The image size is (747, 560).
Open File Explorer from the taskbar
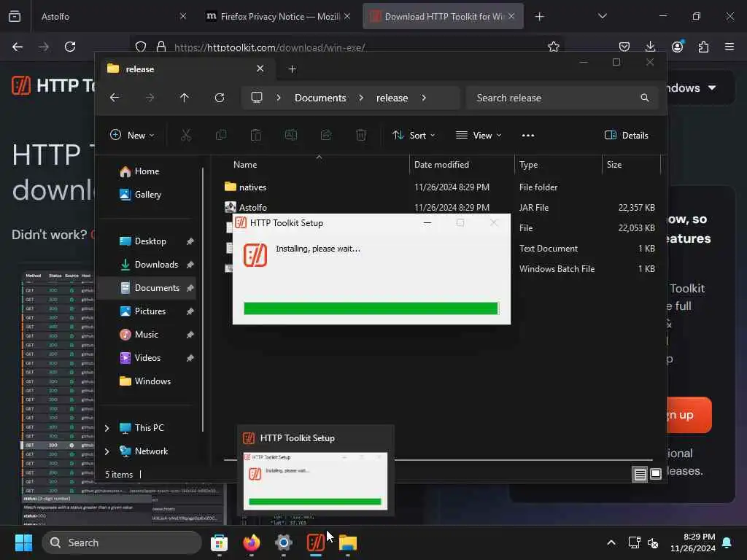point(348,542)
